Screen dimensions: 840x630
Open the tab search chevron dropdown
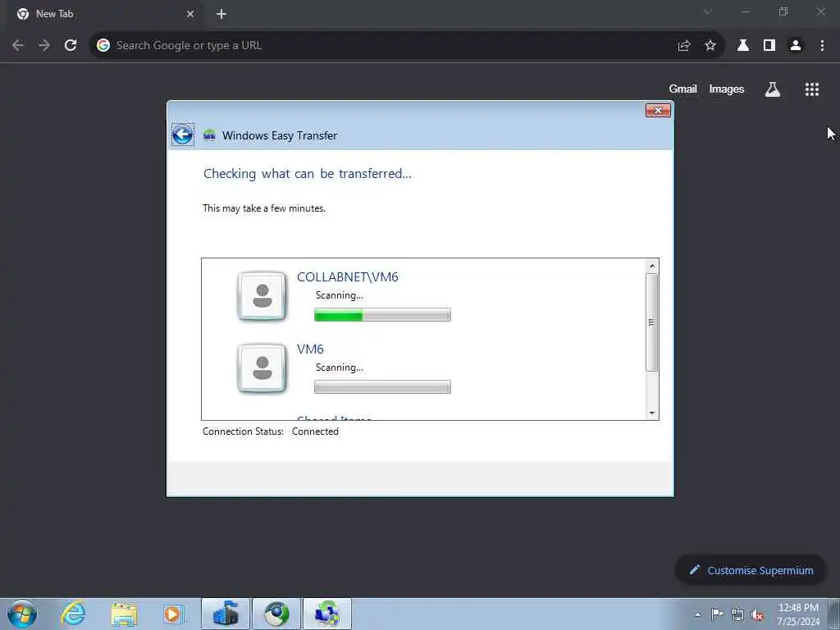708,11
